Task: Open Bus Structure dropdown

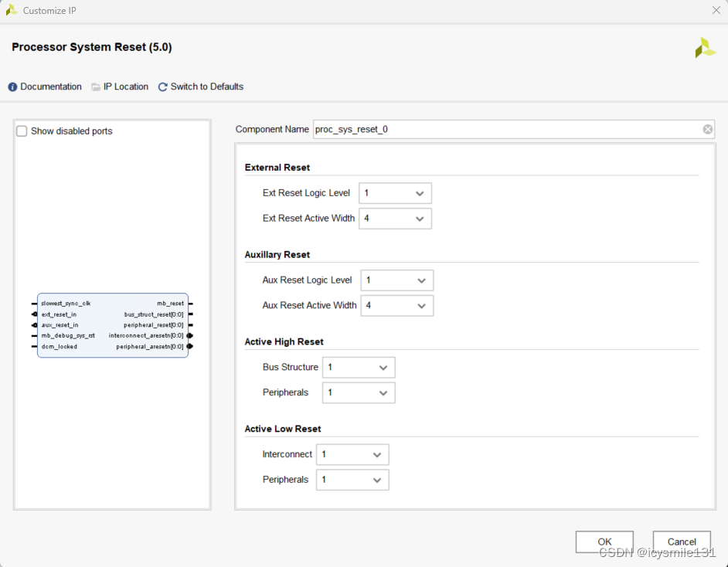Action: click(359, 368)
